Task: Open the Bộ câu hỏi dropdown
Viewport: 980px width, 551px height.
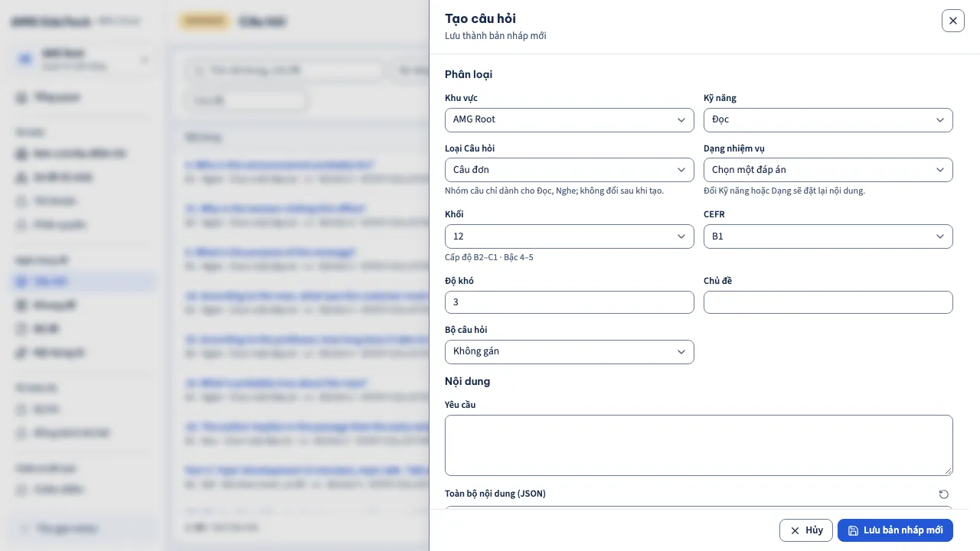Action: (x=569, y=351)
